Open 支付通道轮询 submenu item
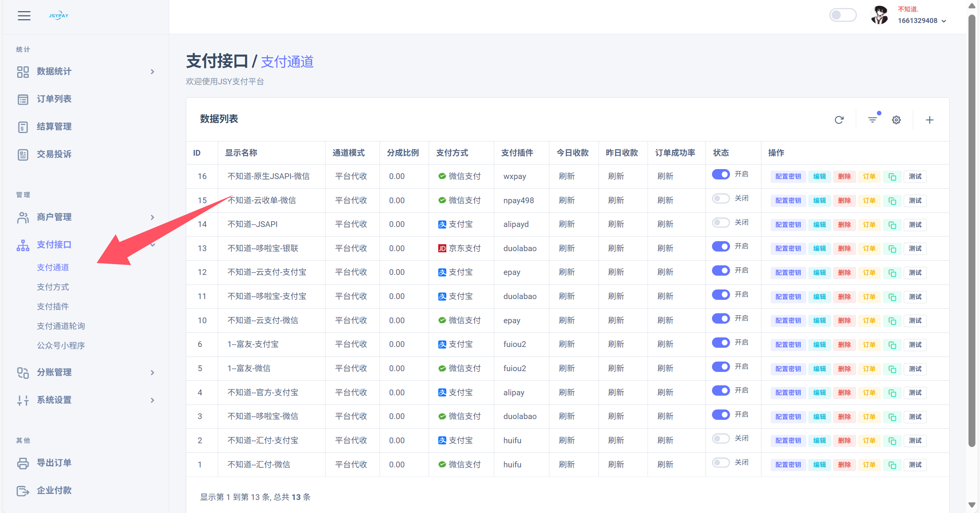The height and width of the screenshot is (513, 980). pyautogui.click(x=61, y=326)
